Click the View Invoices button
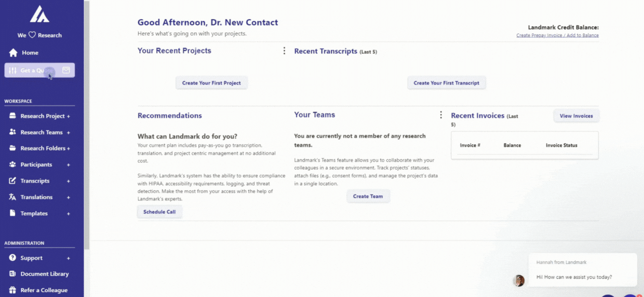644x297 pixels. tap(576, 116)
